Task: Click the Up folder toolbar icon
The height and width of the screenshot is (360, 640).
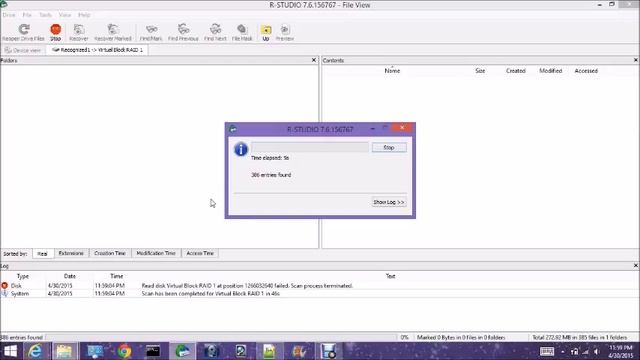Action: click(x=266, y=32)
